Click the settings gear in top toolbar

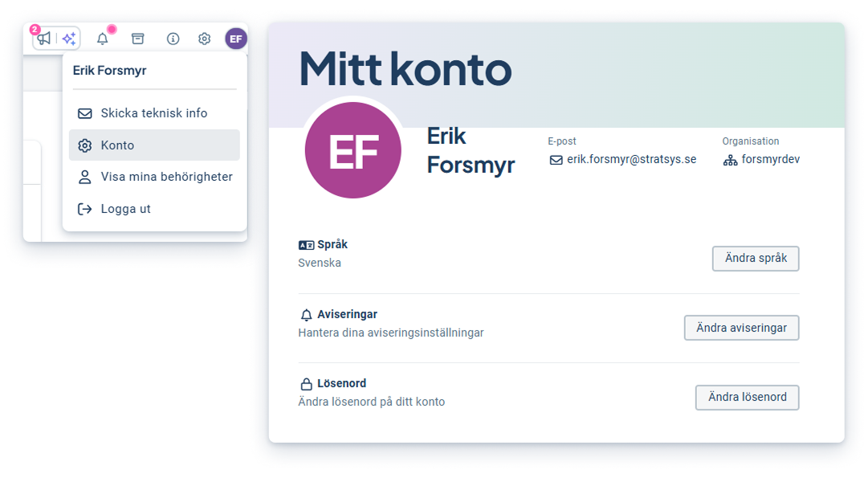[204, 39]
